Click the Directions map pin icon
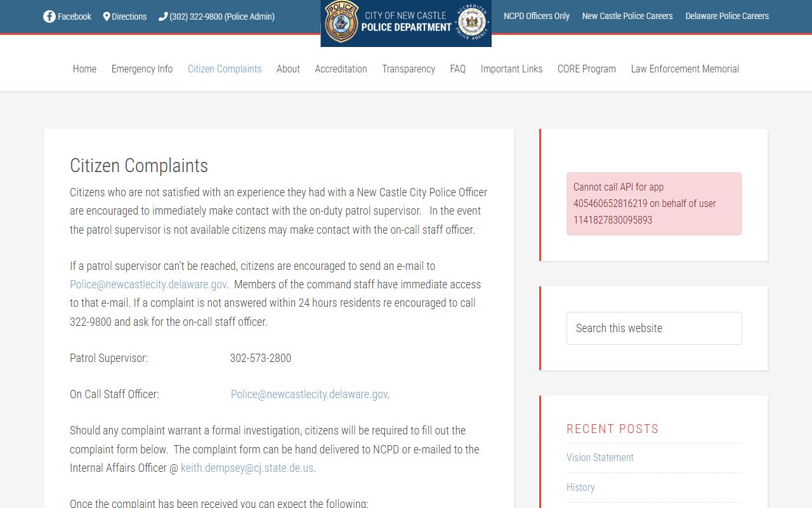The height and width of the screenshot is (508, 812). coord(107,17)
